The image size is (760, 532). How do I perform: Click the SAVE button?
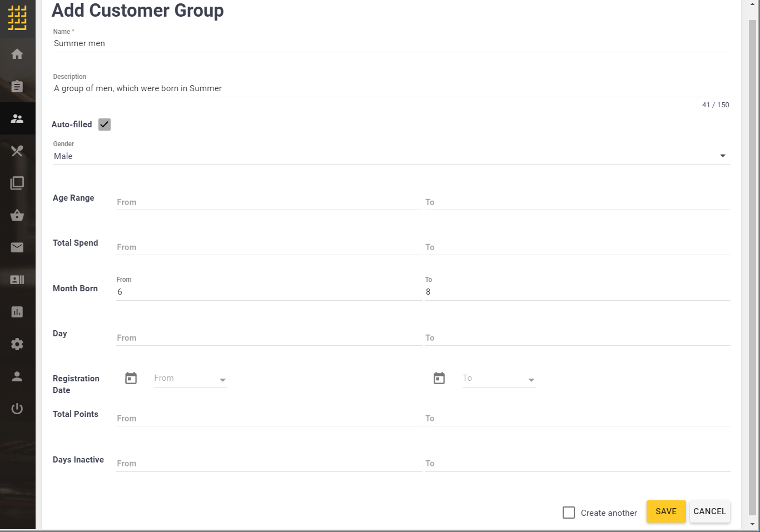point(666,511)
